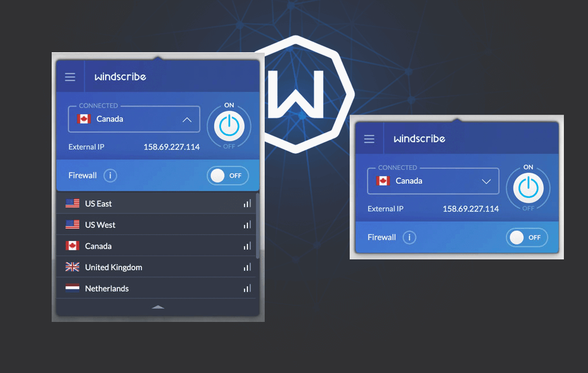Click signal bars icon for Canada row
Screen dimensions: 588x373
click(x=247, y=246)
